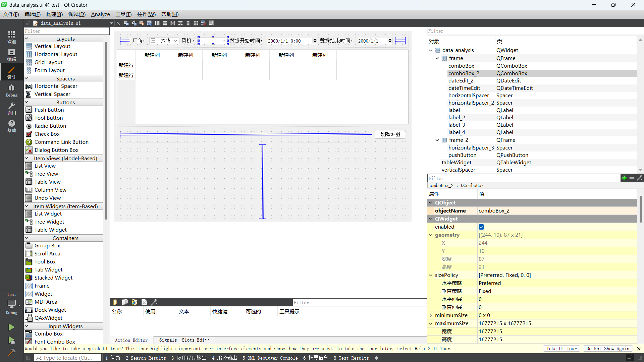Image resolution: width=644 pixels, height=362 pixels.
Task: Click the Break Layout toolbar icon
Action: click(203, 23)
